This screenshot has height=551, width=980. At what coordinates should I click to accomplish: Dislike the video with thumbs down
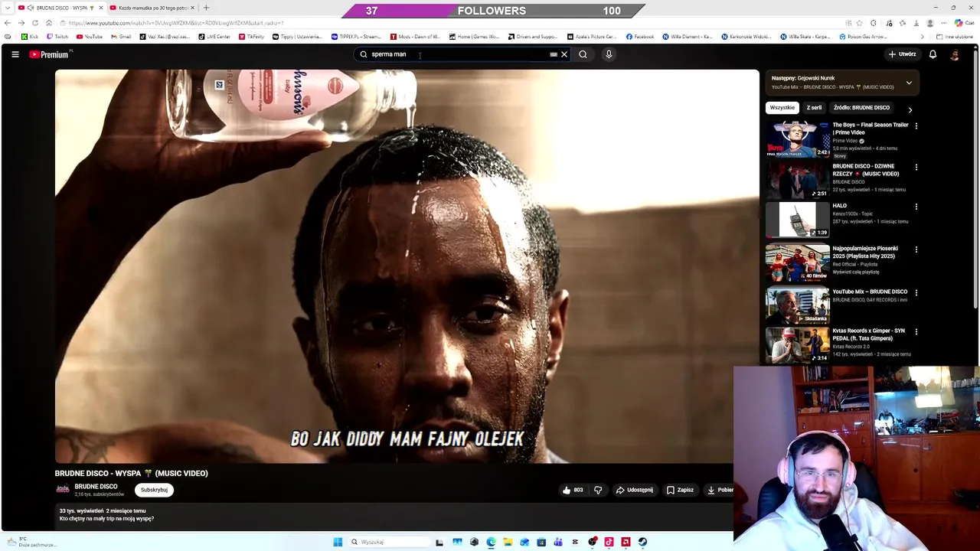pyautogui.click(x=598, y=490)
